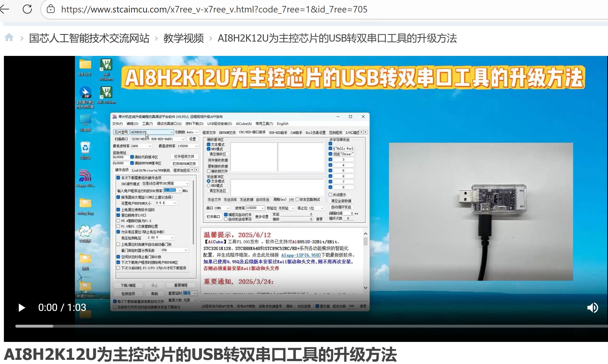Mute video with the speaker icon
Viewport: 608px width, 364px height.
pos(593,308)
